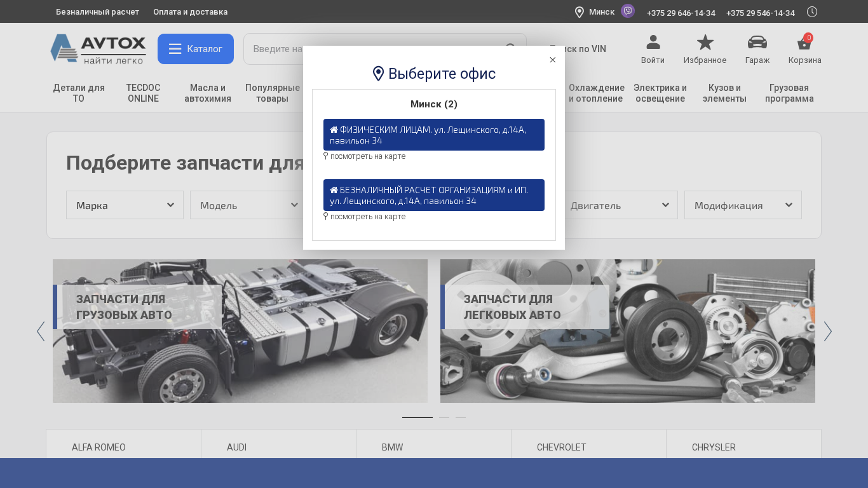Go to next carousel slide
868x488 pixels.
827,331
